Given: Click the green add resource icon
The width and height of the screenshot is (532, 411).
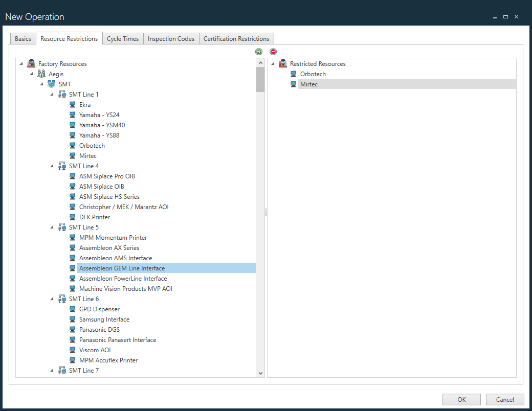Looking at the screenshot, I should (259, 52).
